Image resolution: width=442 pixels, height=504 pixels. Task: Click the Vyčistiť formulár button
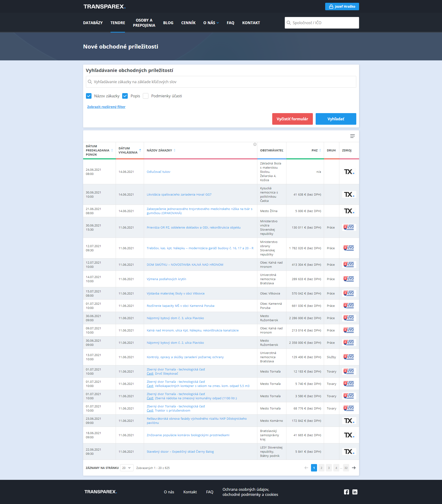click(x=292, y=119)
